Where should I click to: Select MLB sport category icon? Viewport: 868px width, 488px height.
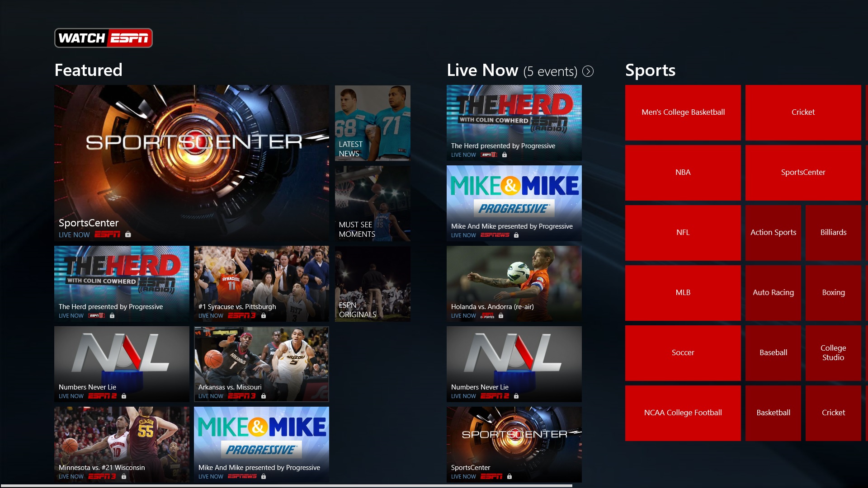click(682, 292)
